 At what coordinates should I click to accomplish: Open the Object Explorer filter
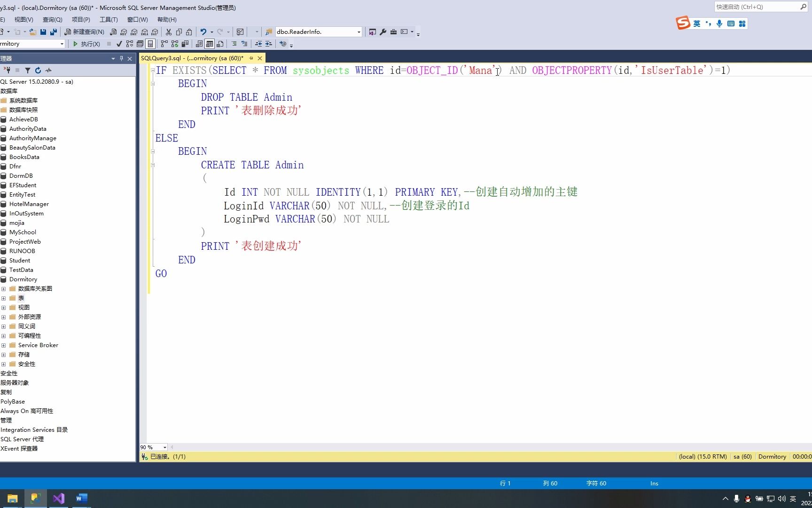pyautogui.click(x=27, y=71)
